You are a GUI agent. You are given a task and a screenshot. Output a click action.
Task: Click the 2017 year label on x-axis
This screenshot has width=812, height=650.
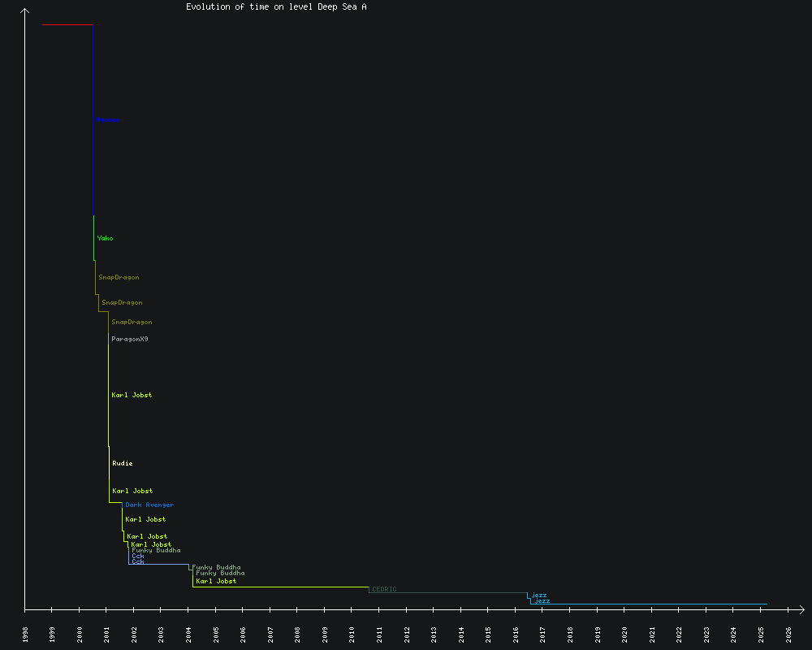point(543,635)
